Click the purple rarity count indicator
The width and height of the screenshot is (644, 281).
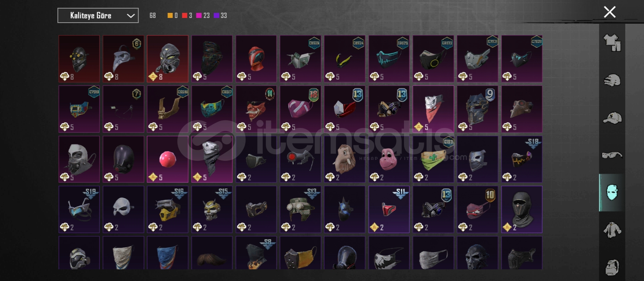tap(220, 16)
